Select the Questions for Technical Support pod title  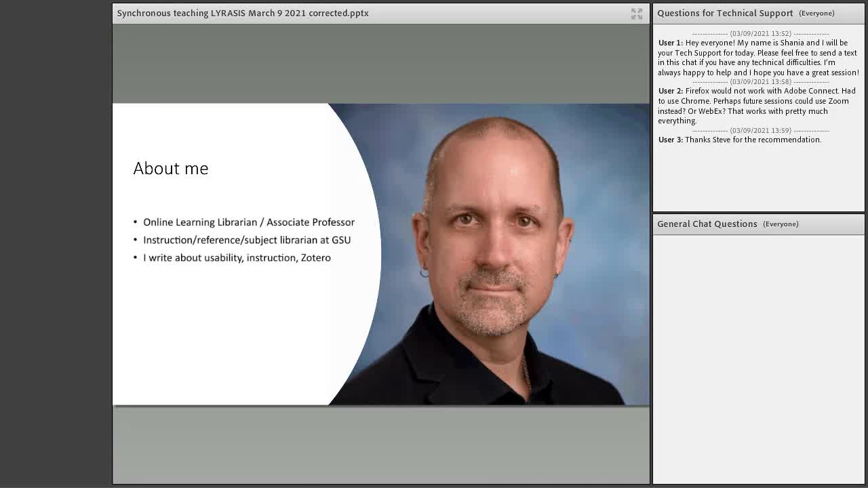[x=725, y=13]
